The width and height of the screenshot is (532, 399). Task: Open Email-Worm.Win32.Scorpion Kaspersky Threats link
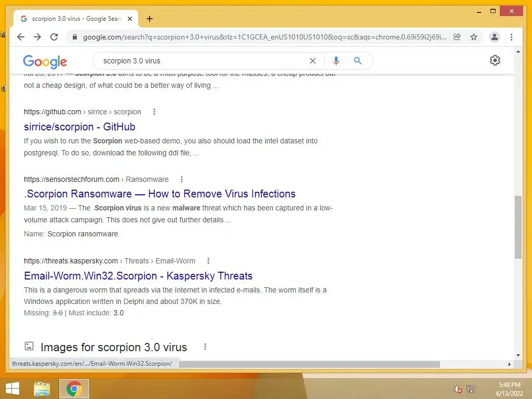138,276
